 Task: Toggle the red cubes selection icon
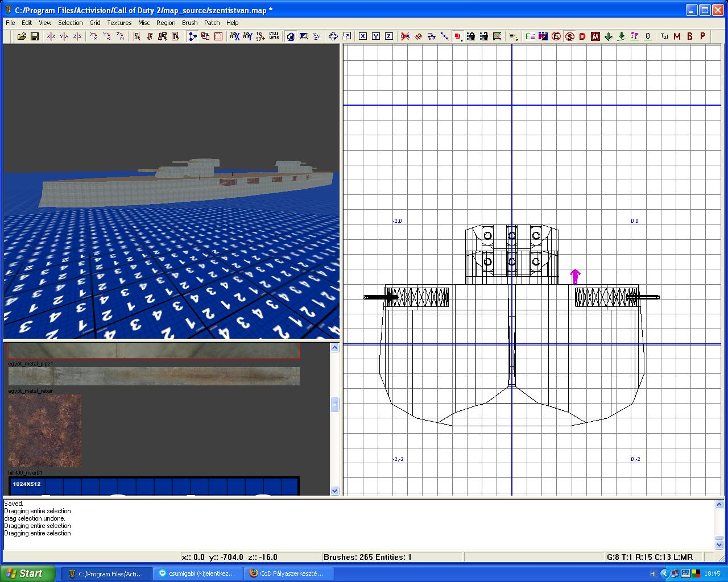[458, 36]
